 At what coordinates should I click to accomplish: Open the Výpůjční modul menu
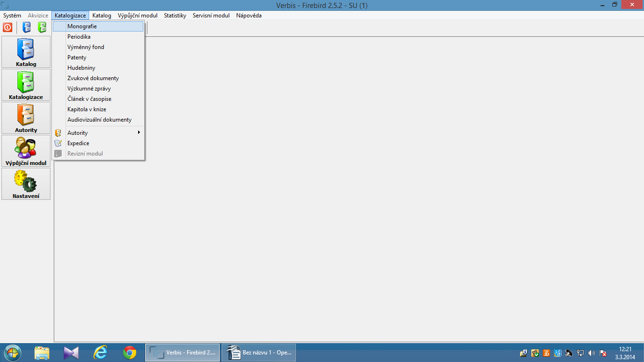tap(138, 16)
